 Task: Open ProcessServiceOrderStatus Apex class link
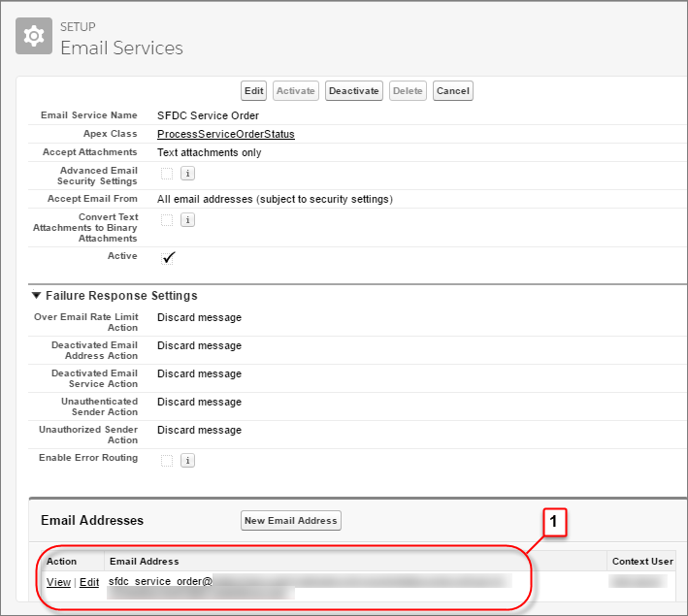pyautogui.click(x=226, y=134)
